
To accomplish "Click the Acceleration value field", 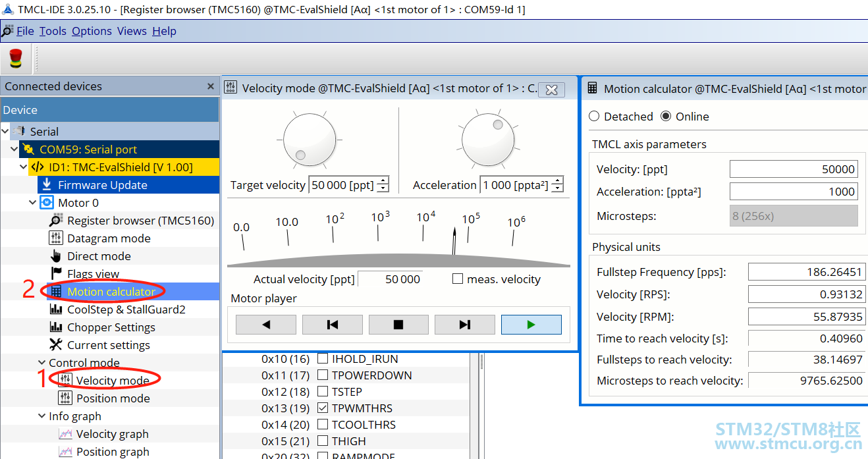I will click(x=516, y=185).
